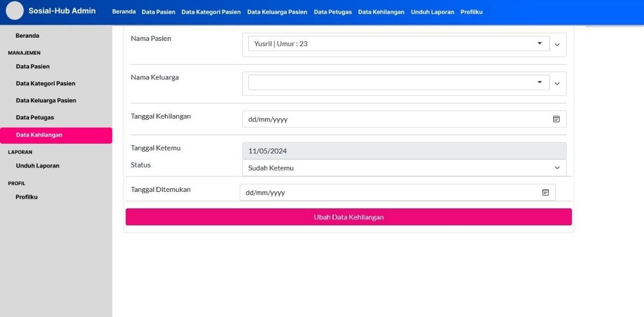The height and width of the screenshot is (317, 644).
Task: Select Data Keluarga Pasien in sidebar
Action: (x=46, y=101)
